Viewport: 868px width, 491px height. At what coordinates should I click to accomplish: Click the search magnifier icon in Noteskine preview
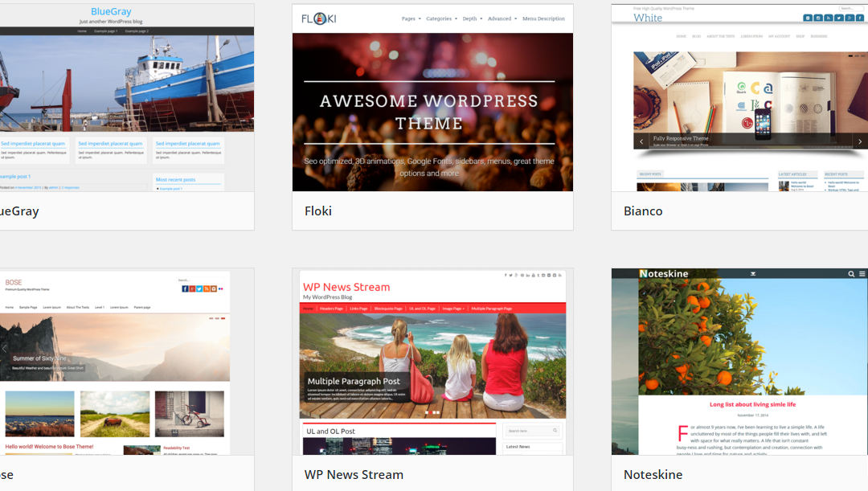click(851, 273)
